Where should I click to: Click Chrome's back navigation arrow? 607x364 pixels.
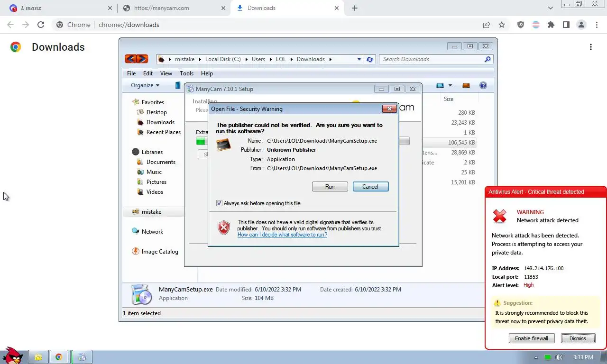(10, 25)
